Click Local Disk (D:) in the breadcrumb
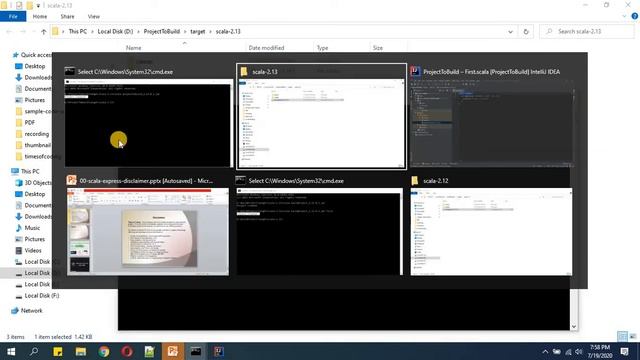 [x=115, y=31]
